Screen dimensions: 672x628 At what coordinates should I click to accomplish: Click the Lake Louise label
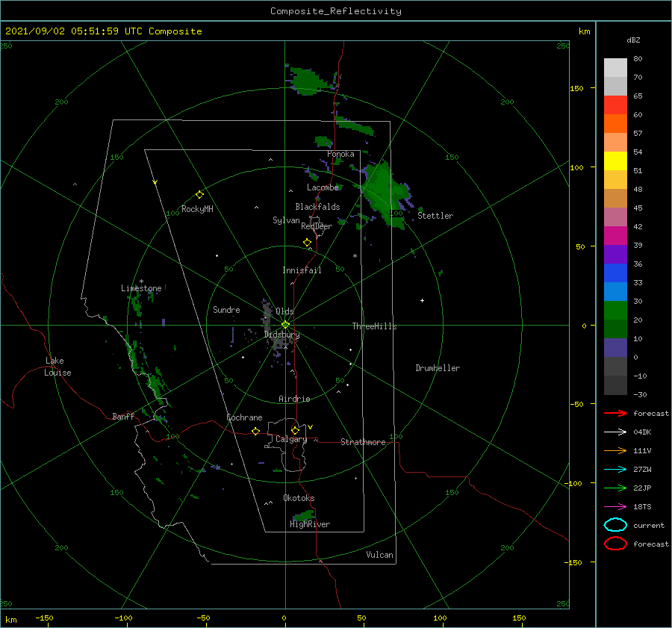tap(57, 367)
